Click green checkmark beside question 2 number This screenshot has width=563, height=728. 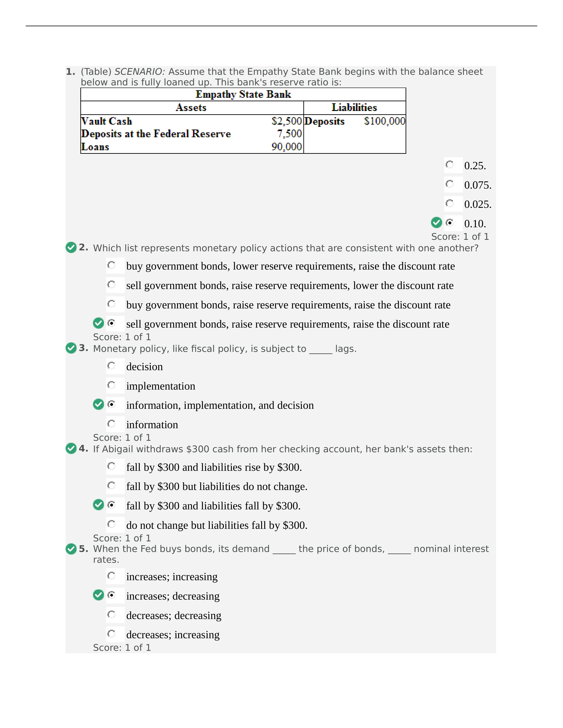coord(71,248)
